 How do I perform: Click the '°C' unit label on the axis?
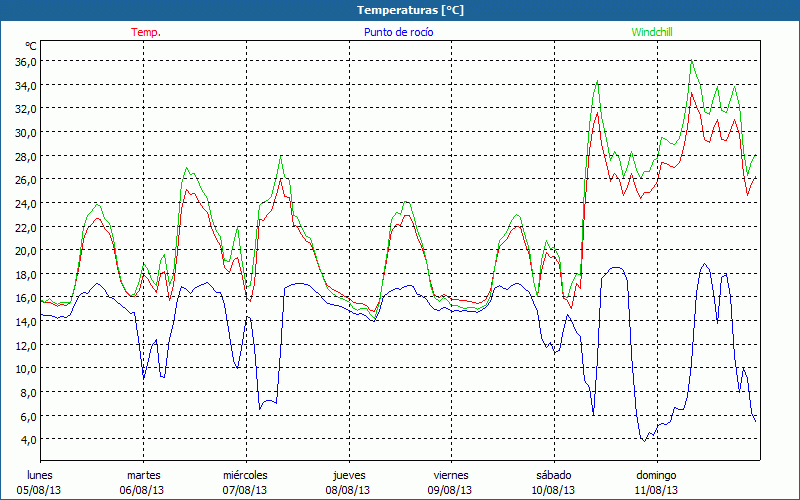coord(31,46)
